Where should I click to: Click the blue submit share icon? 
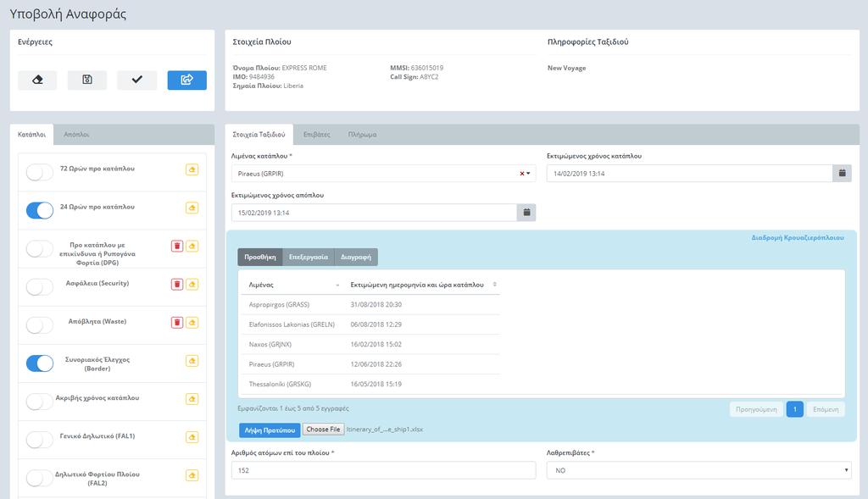(x=187, y=80)
